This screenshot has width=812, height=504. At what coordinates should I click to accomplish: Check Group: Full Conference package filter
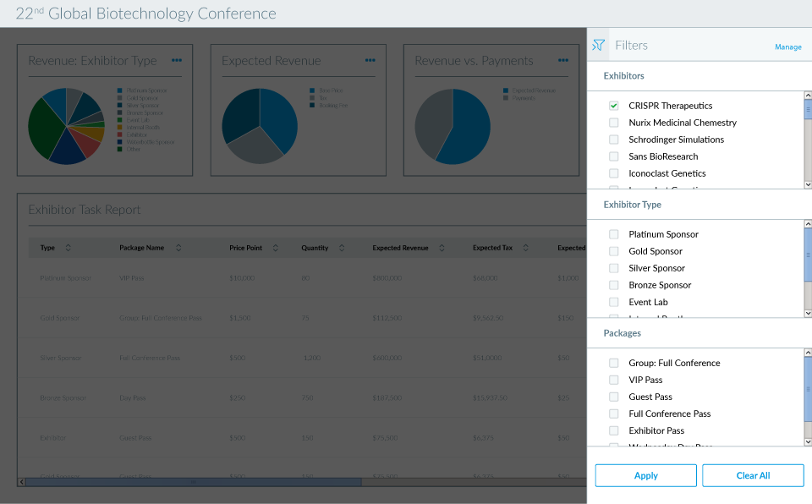[x=614, y=363]
